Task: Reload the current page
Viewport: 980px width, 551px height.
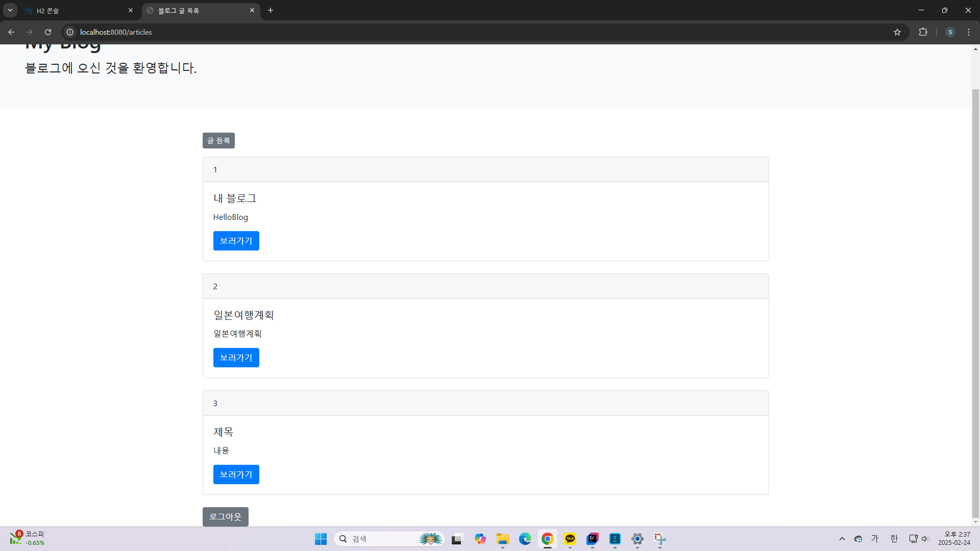Action: pyautogui.click(x=48, y=32)
